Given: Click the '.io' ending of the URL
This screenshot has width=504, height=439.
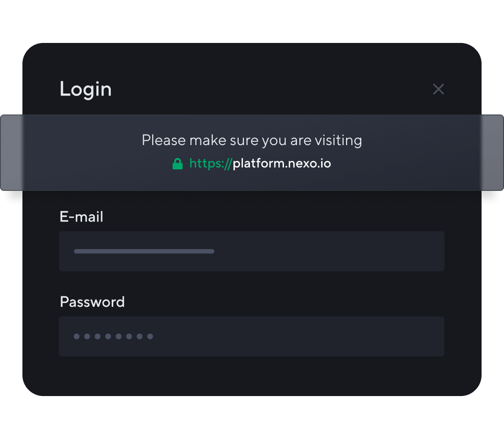Looking at the screenshot, I should pyautogui.click(x=324, y=164).
